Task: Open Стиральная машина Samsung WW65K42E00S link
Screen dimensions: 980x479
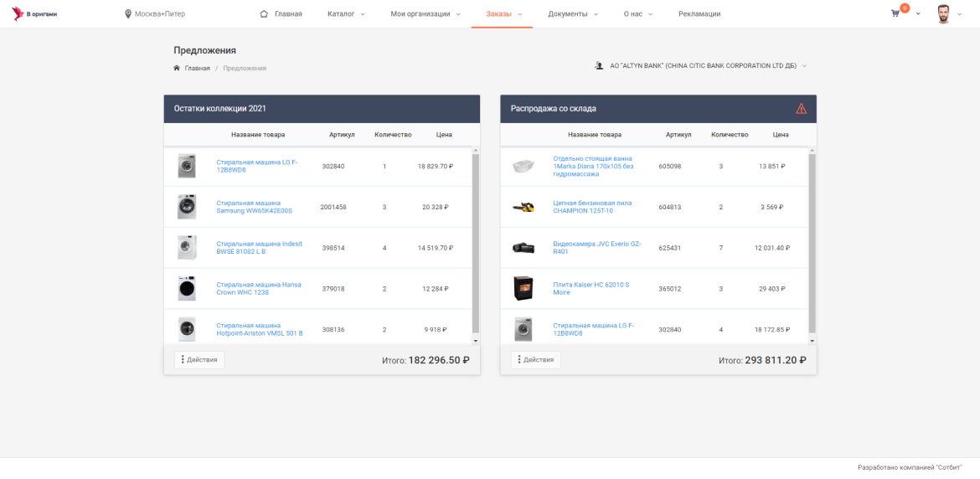Action: (255, 207)
